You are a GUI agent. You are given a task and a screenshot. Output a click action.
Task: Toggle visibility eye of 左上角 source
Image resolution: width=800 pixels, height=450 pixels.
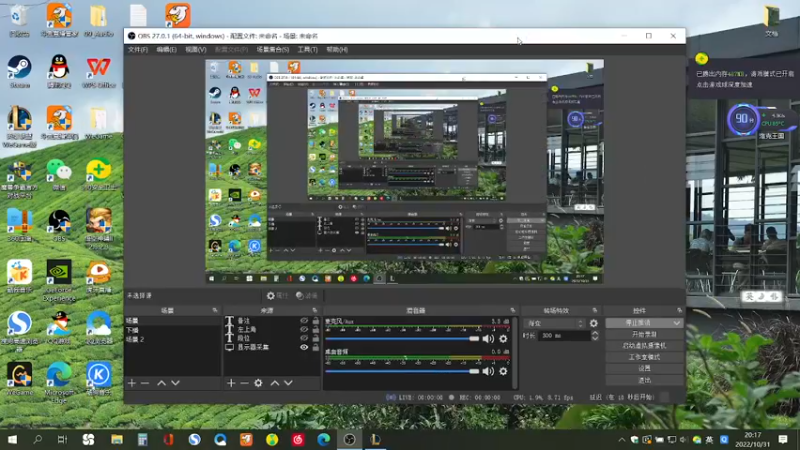tap(304, 329)
